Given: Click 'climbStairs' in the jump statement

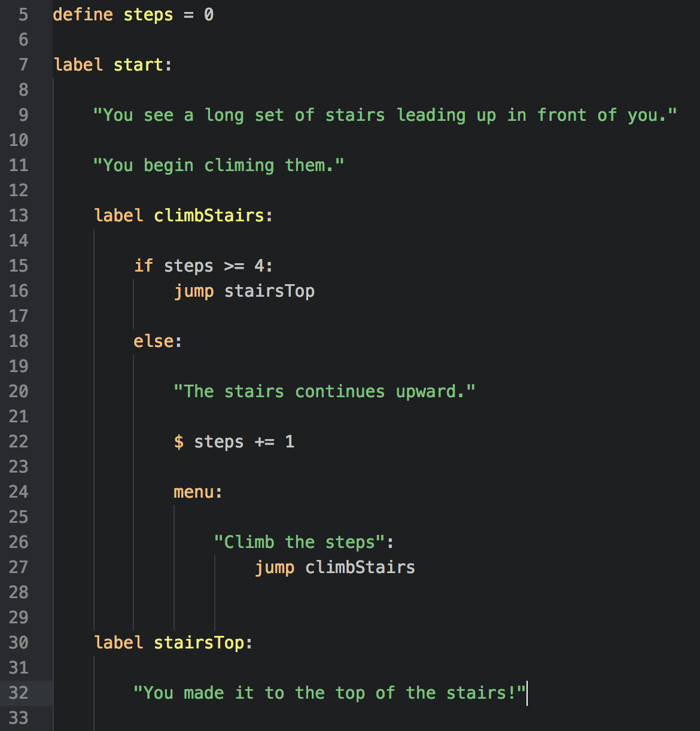Looking at the screenshot, I should 360,567.
